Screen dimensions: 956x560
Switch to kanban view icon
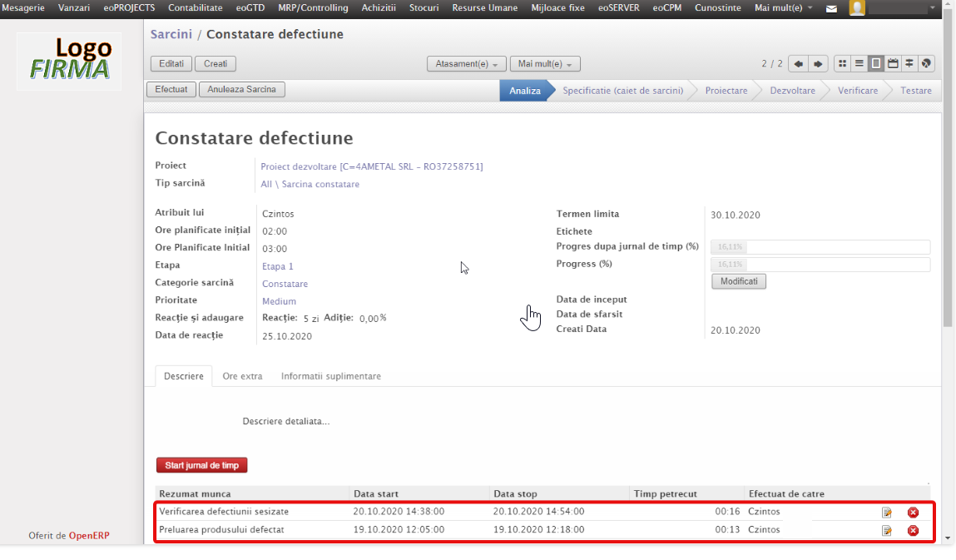(x=842, y=64)
